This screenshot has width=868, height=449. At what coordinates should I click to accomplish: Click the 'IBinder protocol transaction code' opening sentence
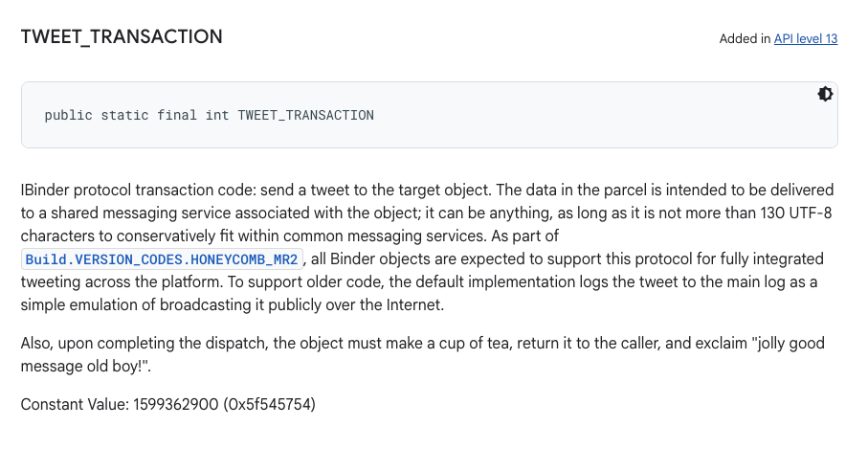[139, 190]
